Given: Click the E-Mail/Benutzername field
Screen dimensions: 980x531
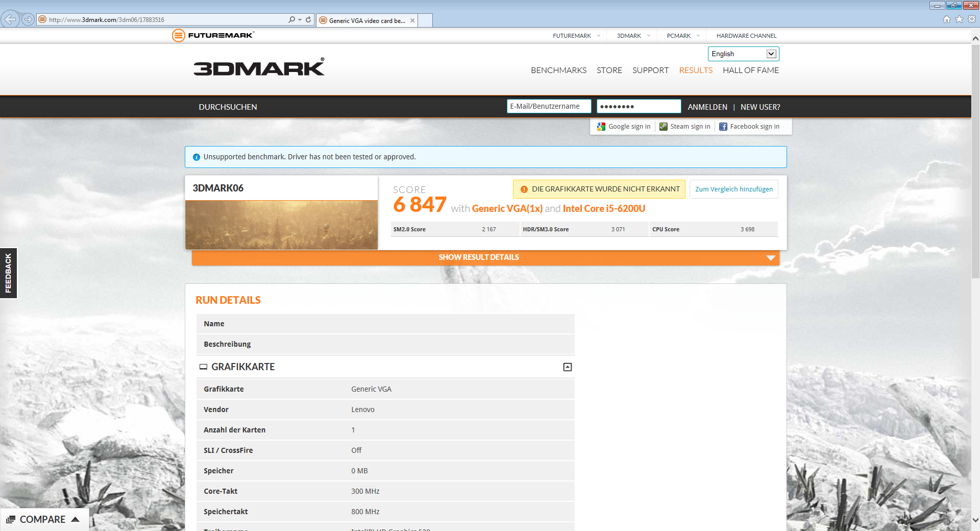Looking at the screenshot, I should (x=549, y=106).
